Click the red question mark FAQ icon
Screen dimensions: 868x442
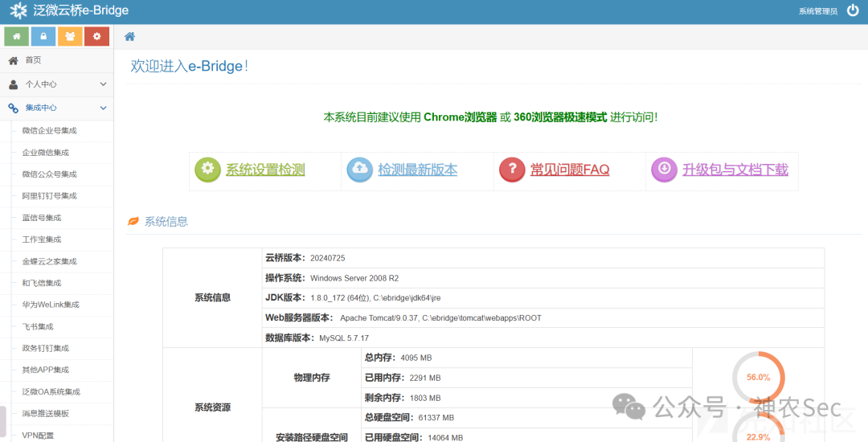[x=512, y=169]
